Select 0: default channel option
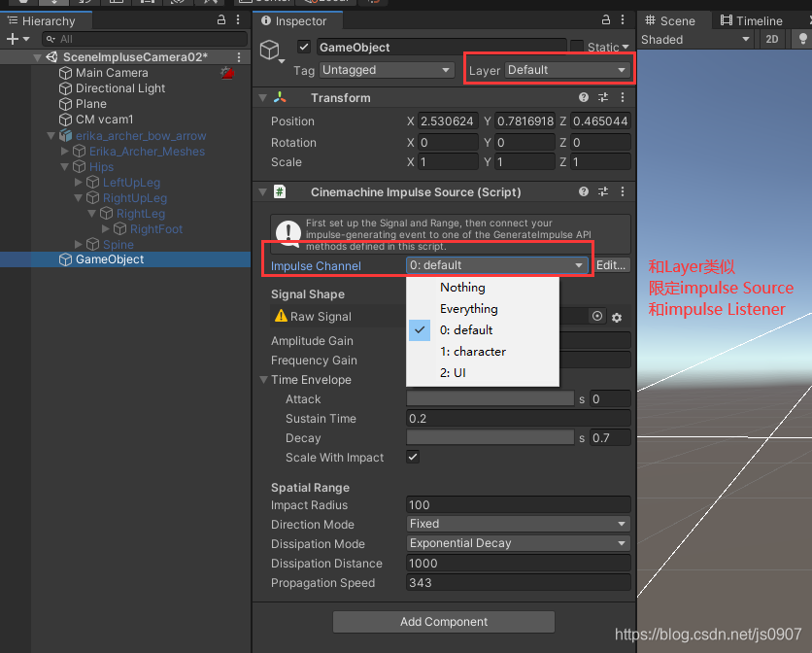Image resolution: width=812 pixels, height=653 pixels. (x=483, y=330)
